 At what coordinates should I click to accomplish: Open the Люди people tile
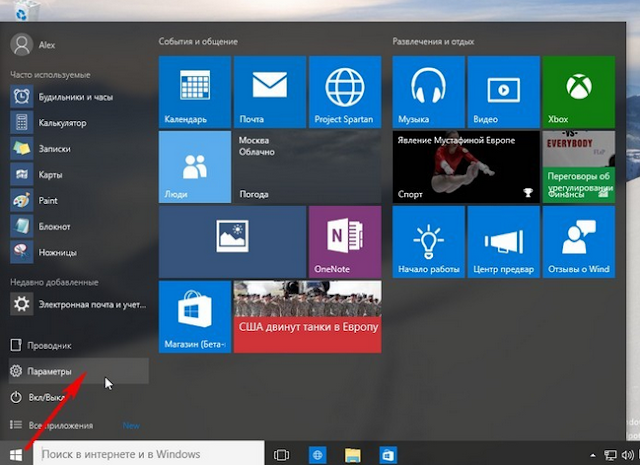pos(195,167)
